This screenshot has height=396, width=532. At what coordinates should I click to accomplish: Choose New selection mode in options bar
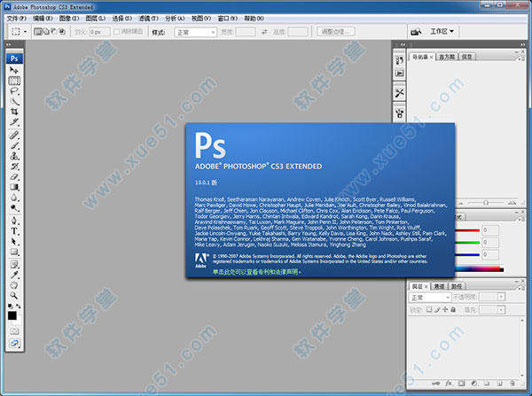(x=38, y=32)
